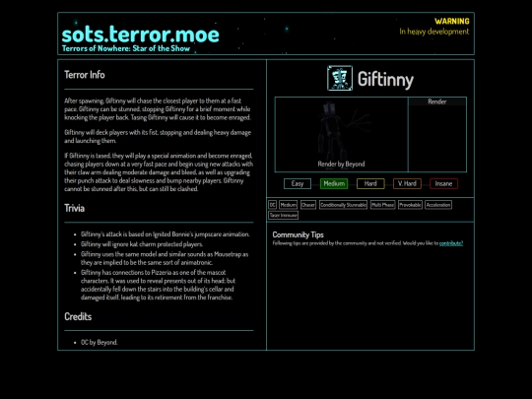Click trivia item mentioning Mousetrap
The height and width of the screenshot is (399, 532).
pyautogui.click(x=165, y=258)
